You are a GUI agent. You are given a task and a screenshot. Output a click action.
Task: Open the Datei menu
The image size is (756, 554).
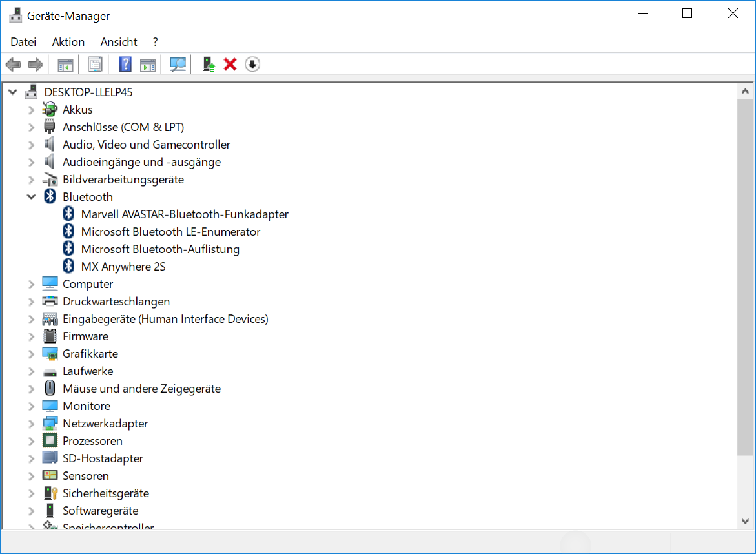23,42
